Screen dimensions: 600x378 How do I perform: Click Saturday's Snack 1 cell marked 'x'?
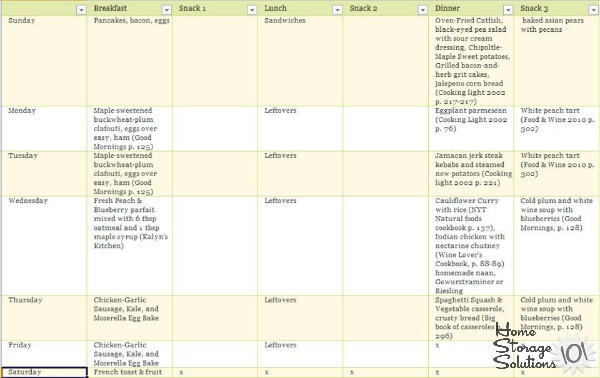coord(215,372)
